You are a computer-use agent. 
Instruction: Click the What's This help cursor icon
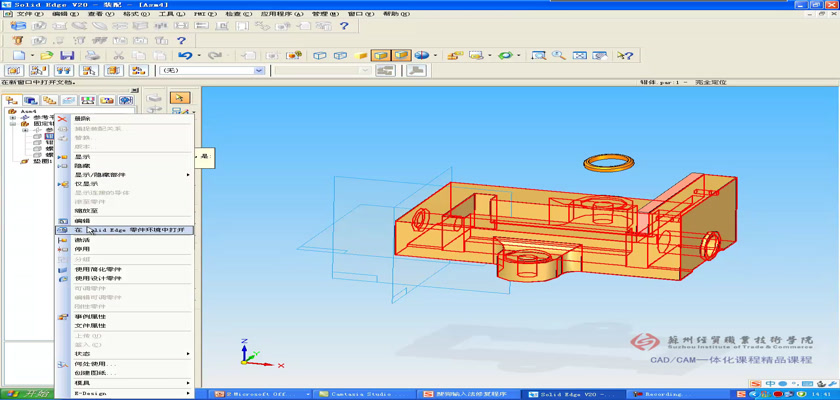pos(625,55)
